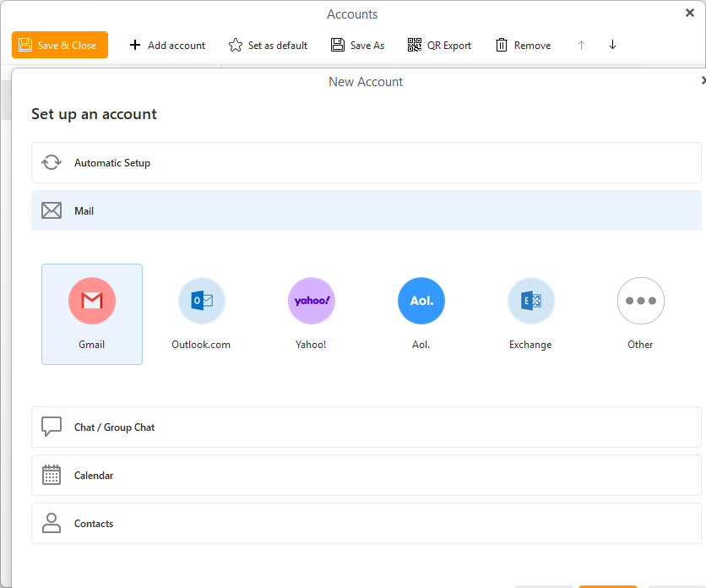Choose Save As in the toolbar

coord(357,45)
